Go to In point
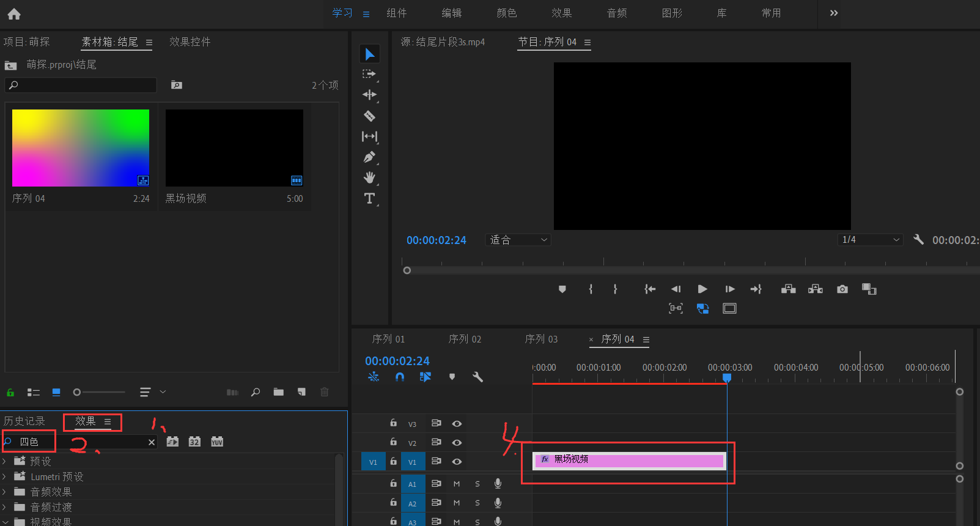 point(650,289)
